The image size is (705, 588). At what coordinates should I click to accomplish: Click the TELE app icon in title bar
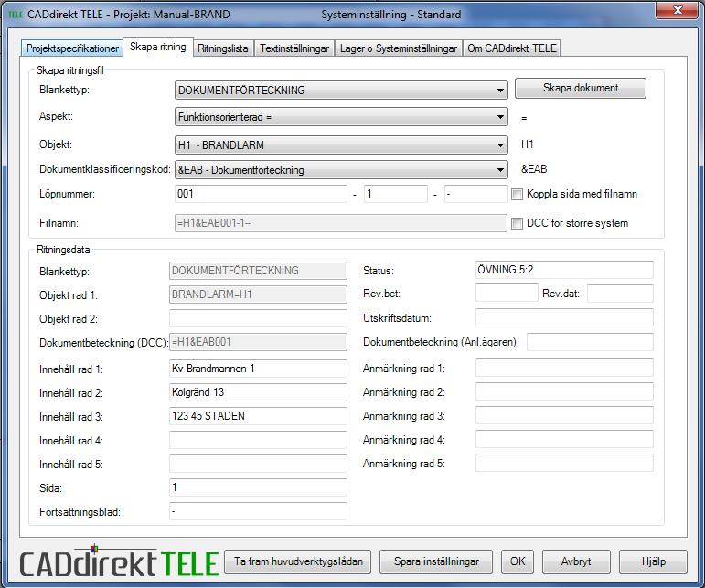(x=15, y=15)
